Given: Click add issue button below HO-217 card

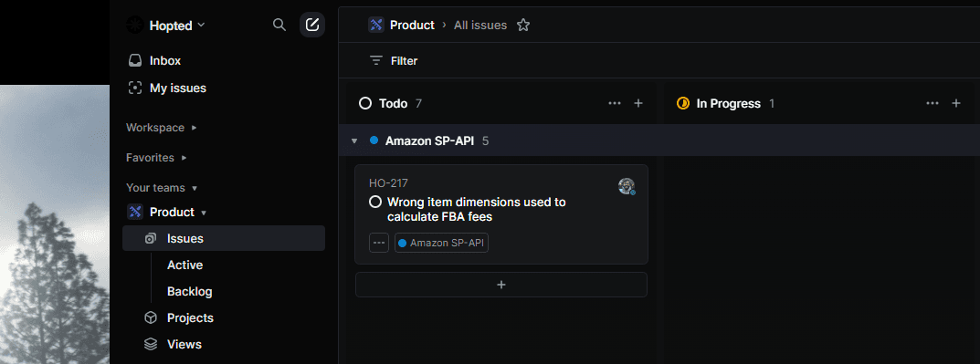Looking at the screenshot, I should tap(501, 285).
